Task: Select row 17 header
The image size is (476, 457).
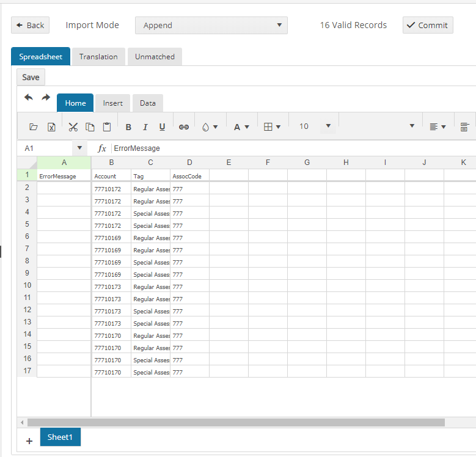Action: point(27,371)
